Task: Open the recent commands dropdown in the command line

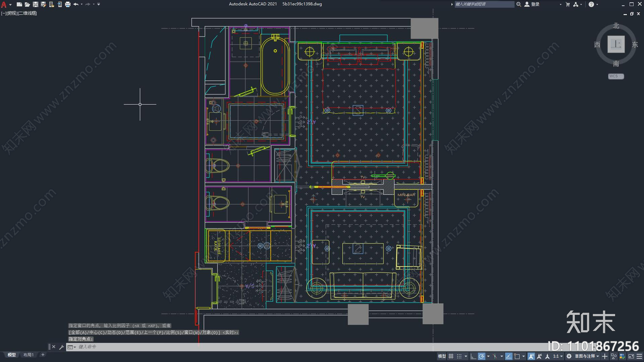Action: [72, 347]
